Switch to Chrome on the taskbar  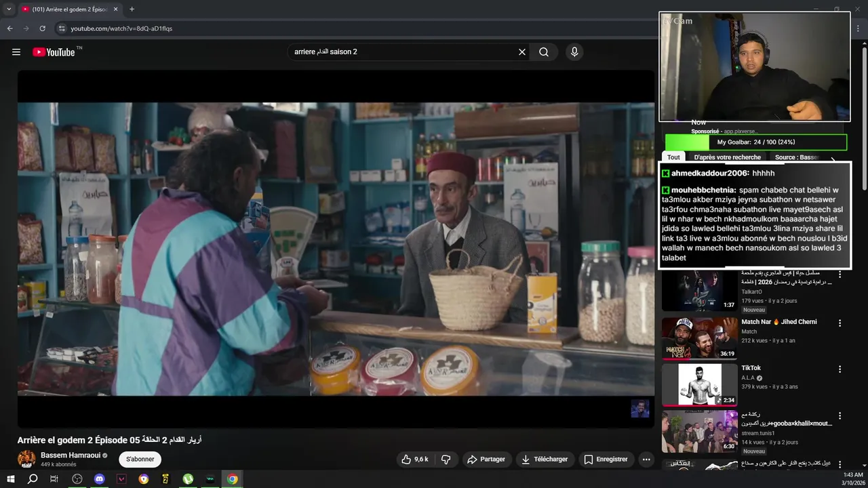coord(233,479)
